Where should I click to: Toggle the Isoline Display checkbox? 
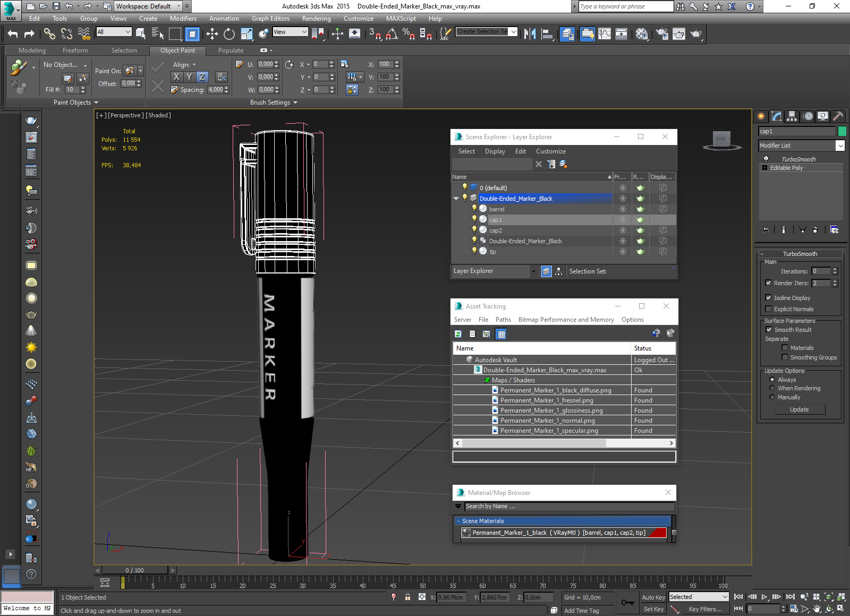click(768, 297)
